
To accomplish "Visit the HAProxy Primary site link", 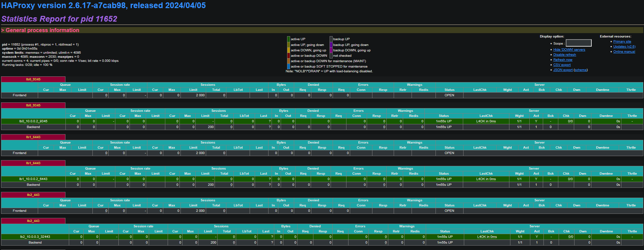I will coord(622,42).
